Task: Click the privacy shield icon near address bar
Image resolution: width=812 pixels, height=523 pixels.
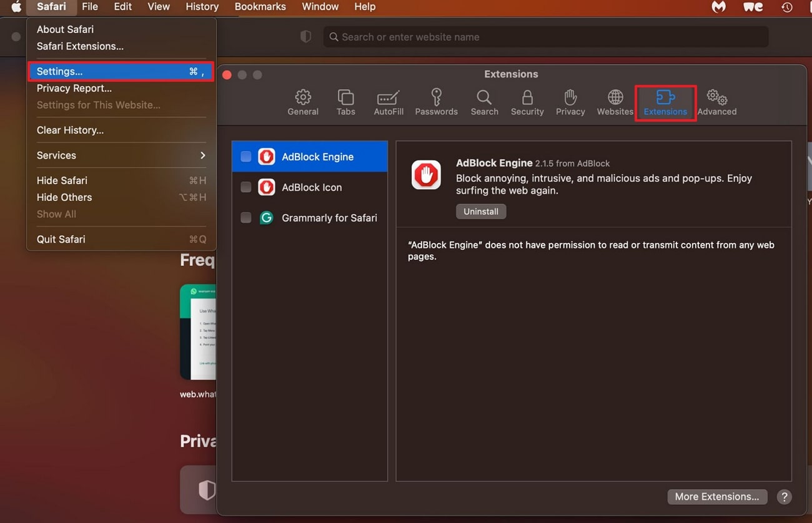Action: pyautogui.click(x=305, y=37)
